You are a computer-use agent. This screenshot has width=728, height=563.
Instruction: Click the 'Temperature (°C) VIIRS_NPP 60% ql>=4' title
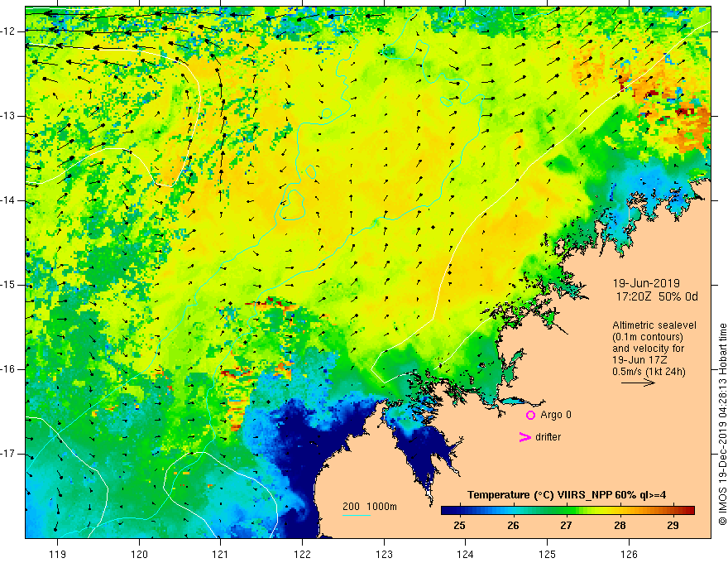tap(567, 495)
